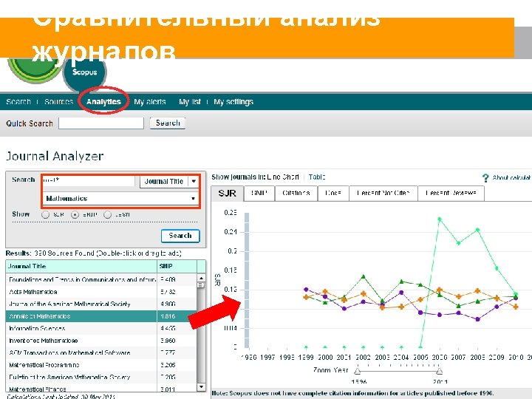
Task: Select the SJR radio button
Action: [x=46, y=215]
